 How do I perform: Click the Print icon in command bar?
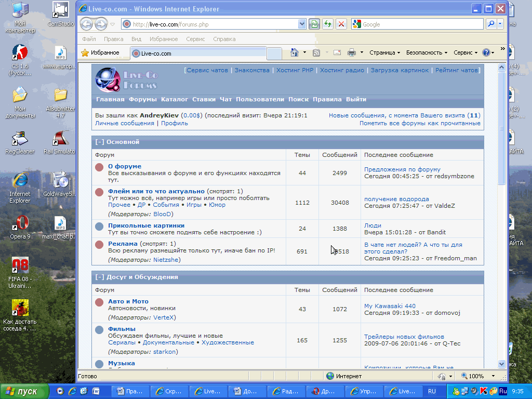coord(352,52)
